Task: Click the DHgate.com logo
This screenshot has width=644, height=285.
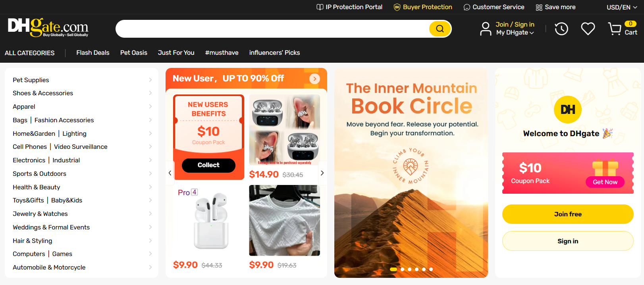Action: point(48,28)
